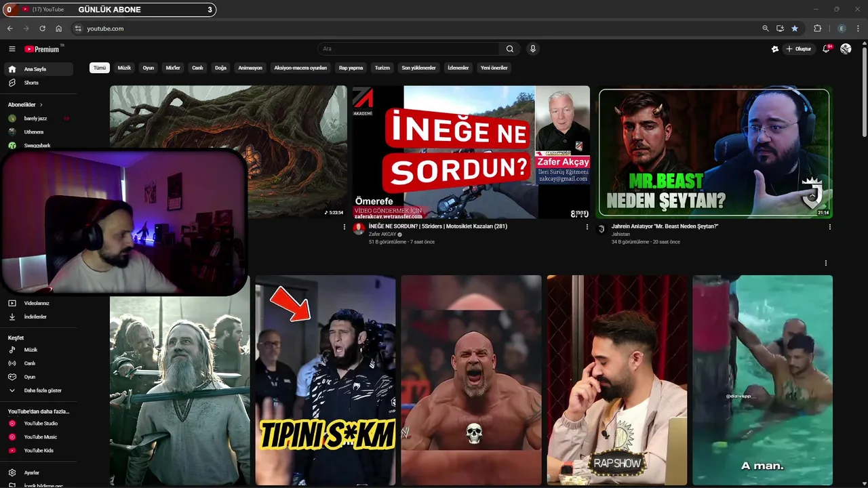The image size is (868, 488).
Task: Open Ana Sayfa in the sidebar
Action: (x=38, y=69)
